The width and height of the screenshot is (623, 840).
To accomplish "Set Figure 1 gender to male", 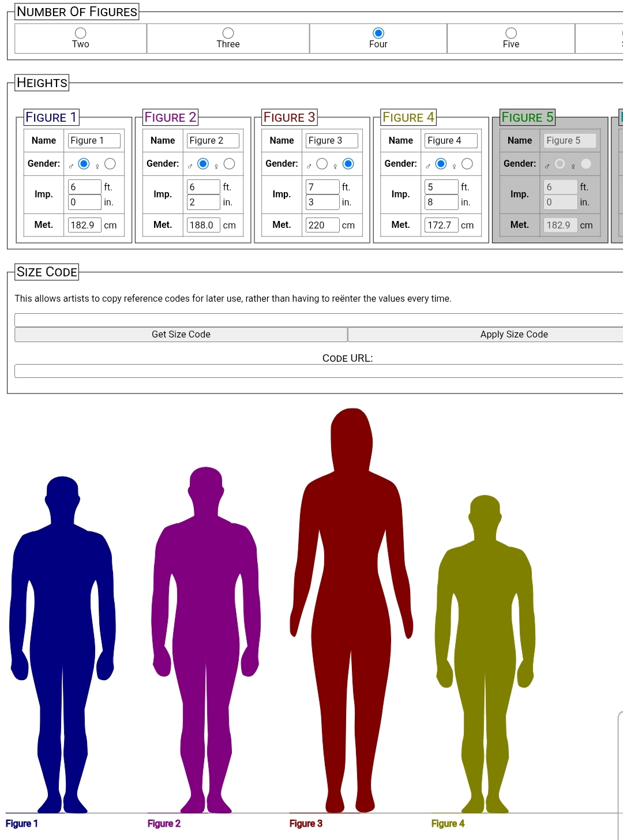I will click(84, 164).
